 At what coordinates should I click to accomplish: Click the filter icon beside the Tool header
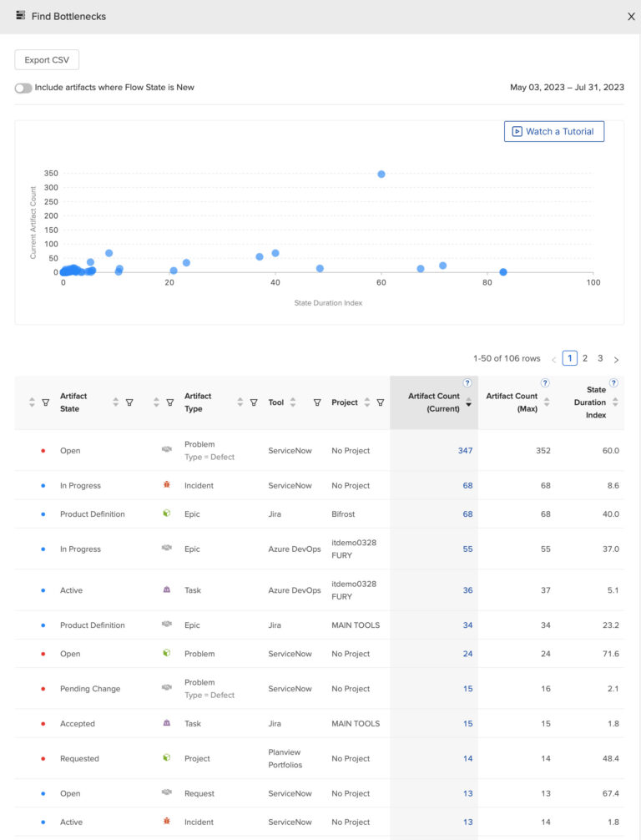point(317,402)
